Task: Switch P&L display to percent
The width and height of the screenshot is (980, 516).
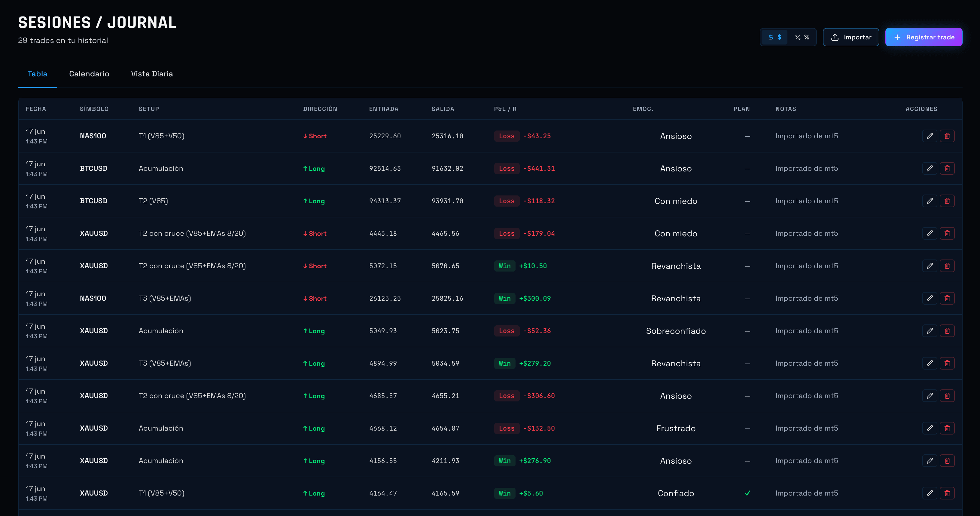Action: 802,37
